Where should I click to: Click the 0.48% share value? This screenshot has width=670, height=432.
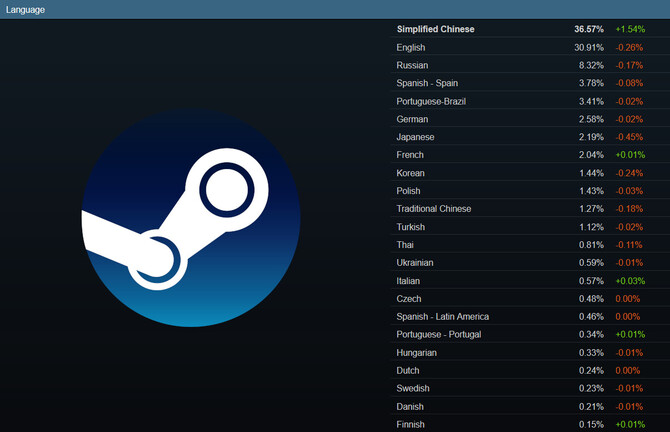(591, 299)
